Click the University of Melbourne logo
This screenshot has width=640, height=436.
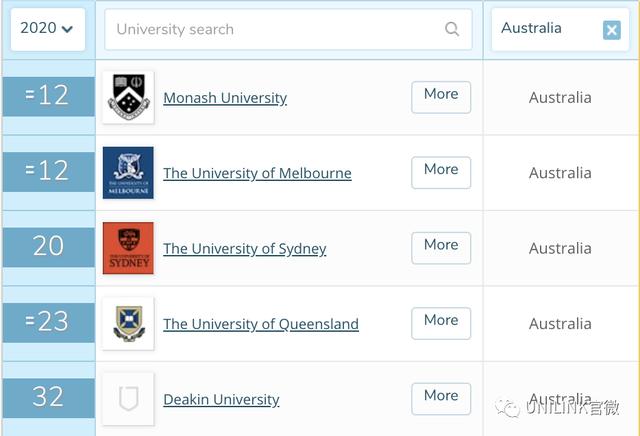pos(128,173)
